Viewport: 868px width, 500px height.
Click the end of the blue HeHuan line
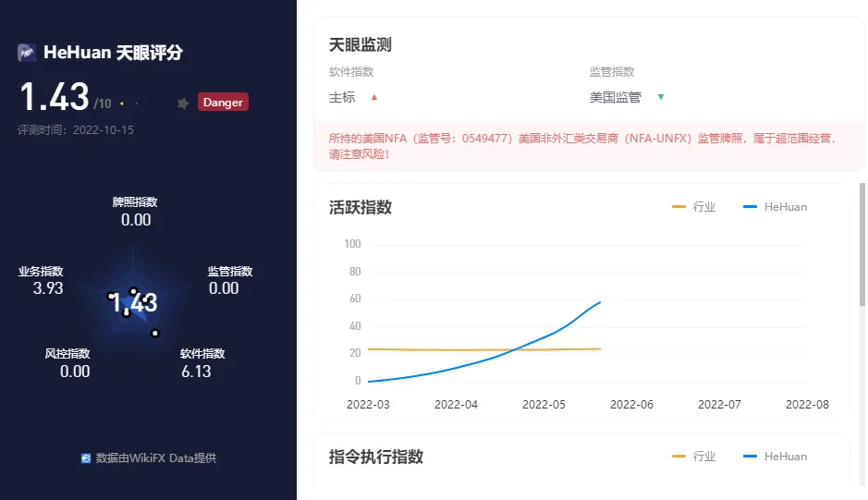pyautogui.click(x=600, y=302)
